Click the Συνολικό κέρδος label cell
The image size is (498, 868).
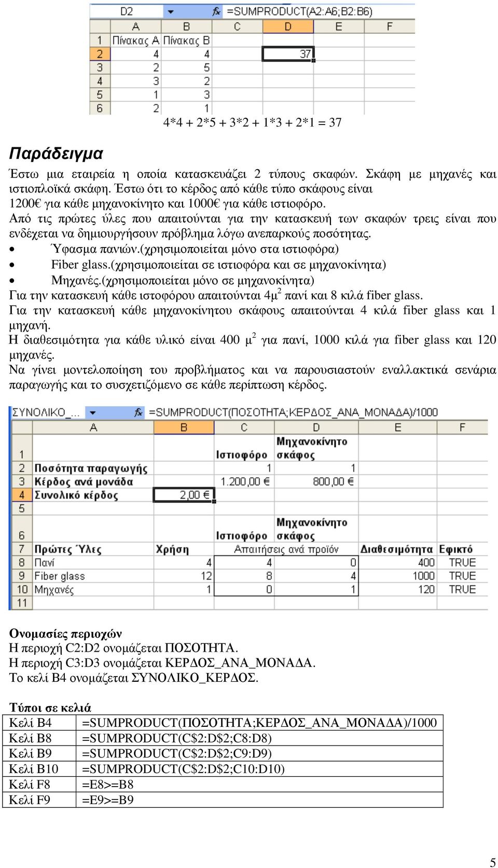93,495
